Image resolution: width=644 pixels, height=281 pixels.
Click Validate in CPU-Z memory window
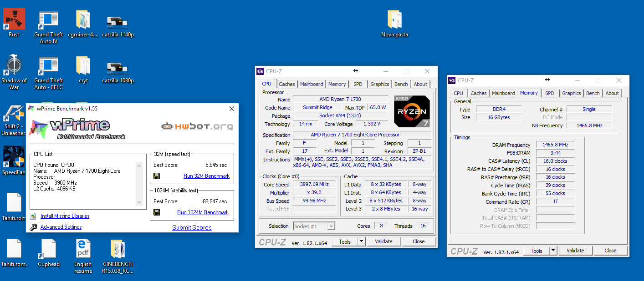[575, 251]
